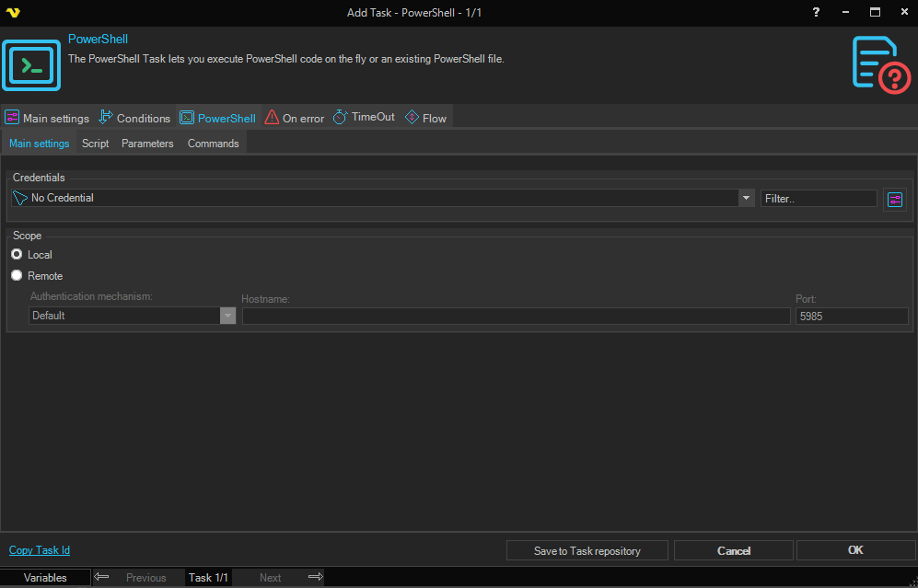Screen dimensions: 918x588
Task: Open the Authentication mechanism dropdown
Action: 227,316
